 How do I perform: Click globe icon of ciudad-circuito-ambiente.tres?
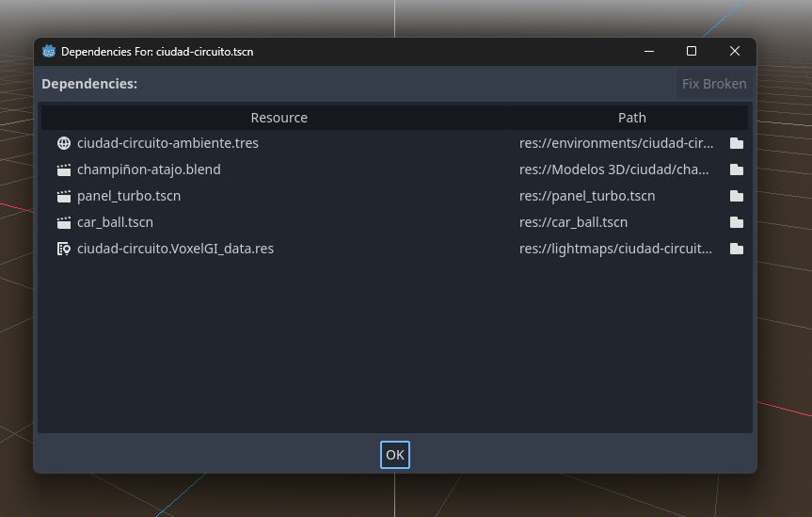64,143
